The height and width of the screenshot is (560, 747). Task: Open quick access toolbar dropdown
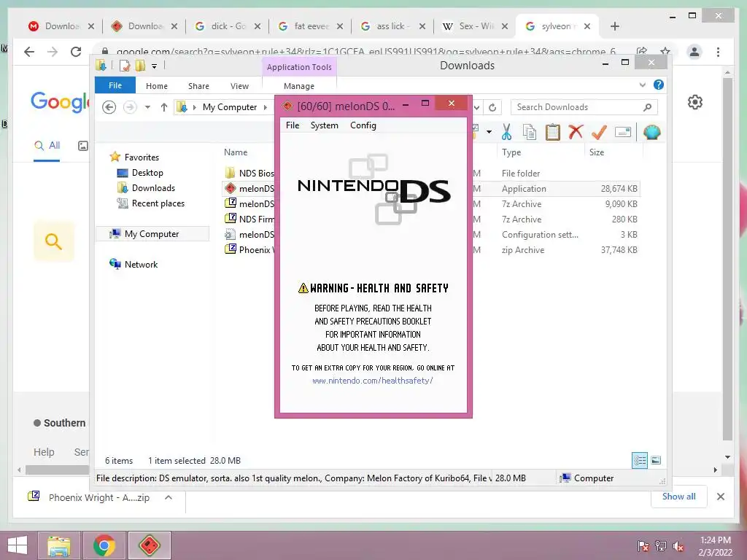(155, 66)
